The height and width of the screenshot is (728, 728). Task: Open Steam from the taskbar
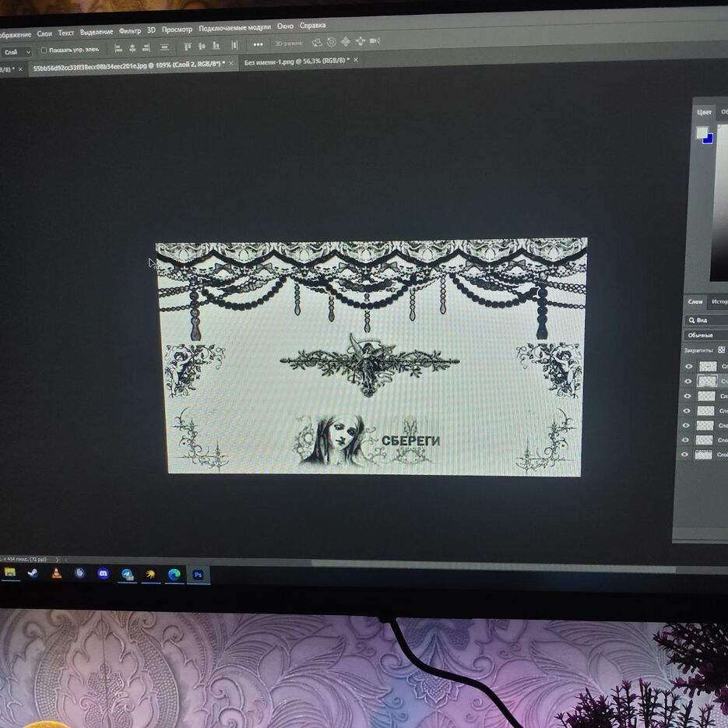click(x=33, y=573)
